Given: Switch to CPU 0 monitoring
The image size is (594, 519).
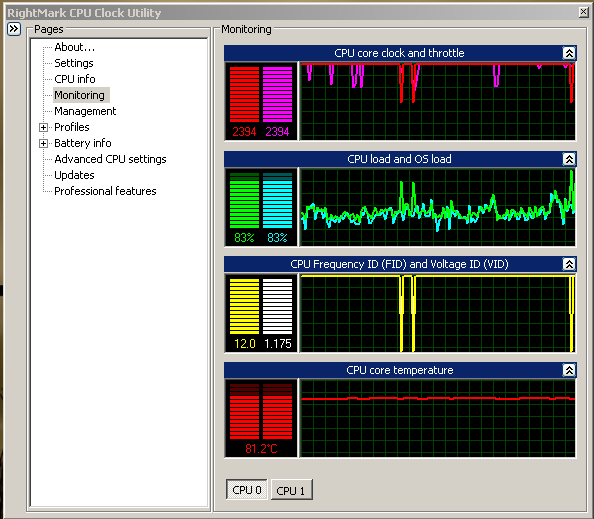Looking at the screenshot, I should pos(247,490).
